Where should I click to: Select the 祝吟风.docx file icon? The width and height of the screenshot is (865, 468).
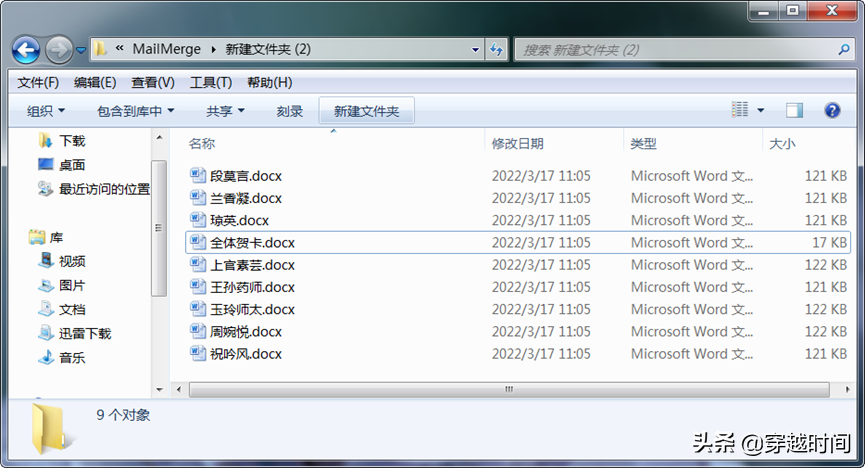point(198,353)
